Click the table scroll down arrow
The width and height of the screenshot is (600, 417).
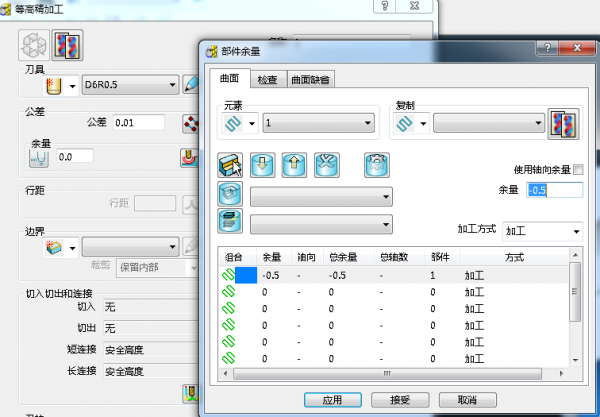[x=575, y=360]
